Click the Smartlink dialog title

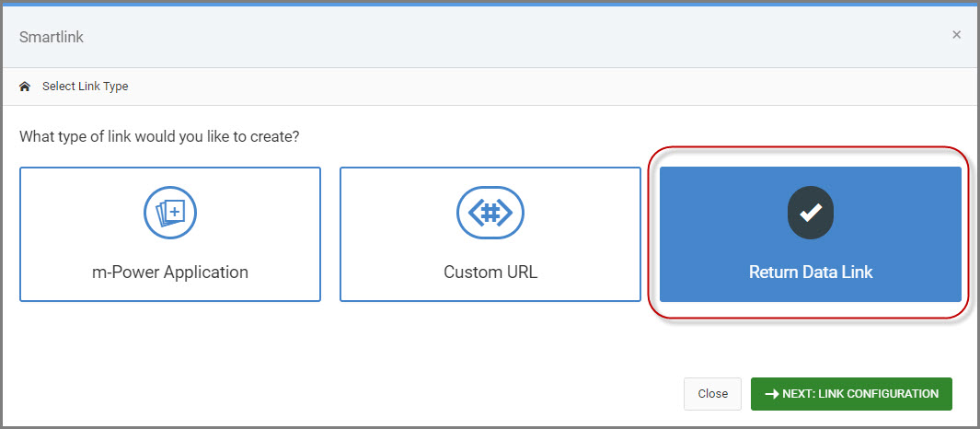click(x=52, y=37)
